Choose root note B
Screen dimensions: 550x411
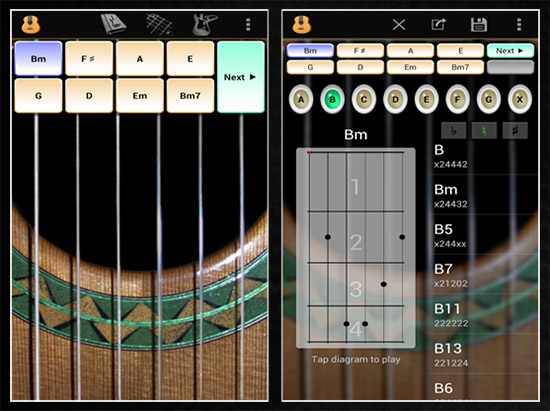[332, 99]
